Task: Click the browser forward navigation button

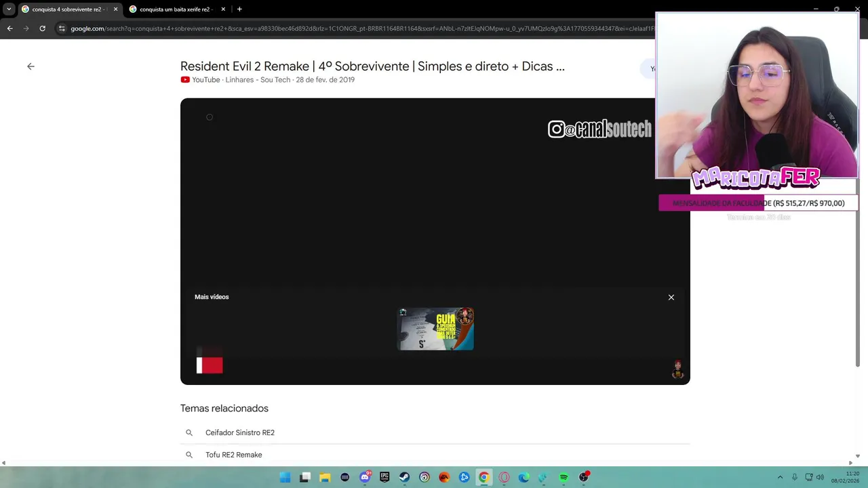Action: 26,28
